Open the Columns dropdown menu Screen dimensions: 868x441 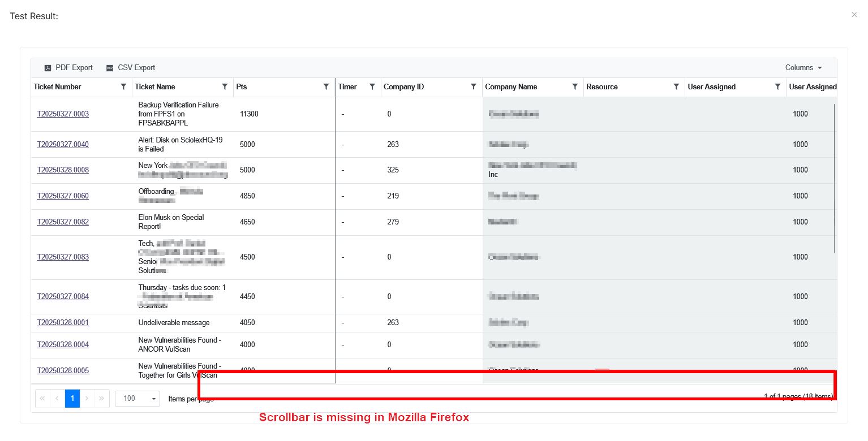pos(803,68)
